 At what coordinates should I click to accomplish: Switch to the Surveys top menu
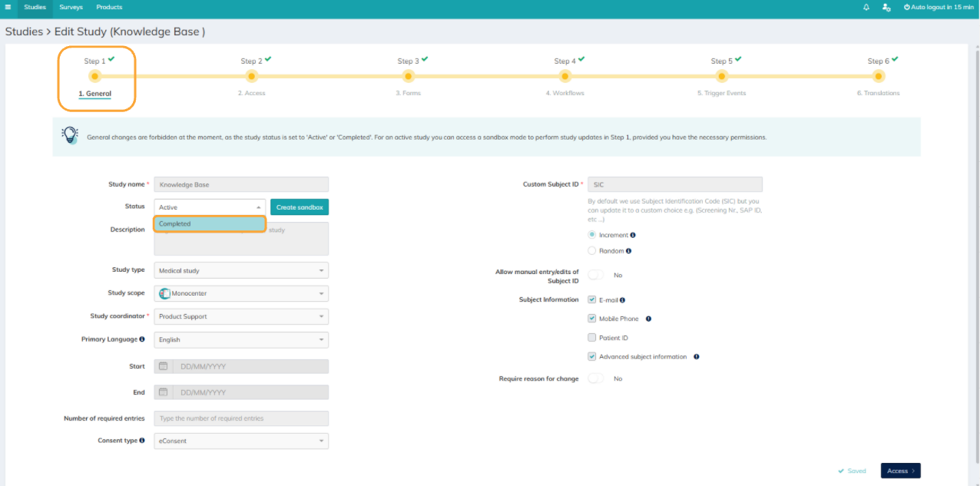(x=71, y=7)
